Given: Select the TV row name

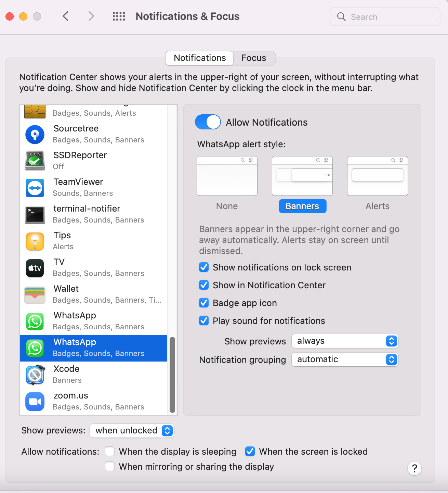Looking at the screenshot, I should [x=59, y=262].
